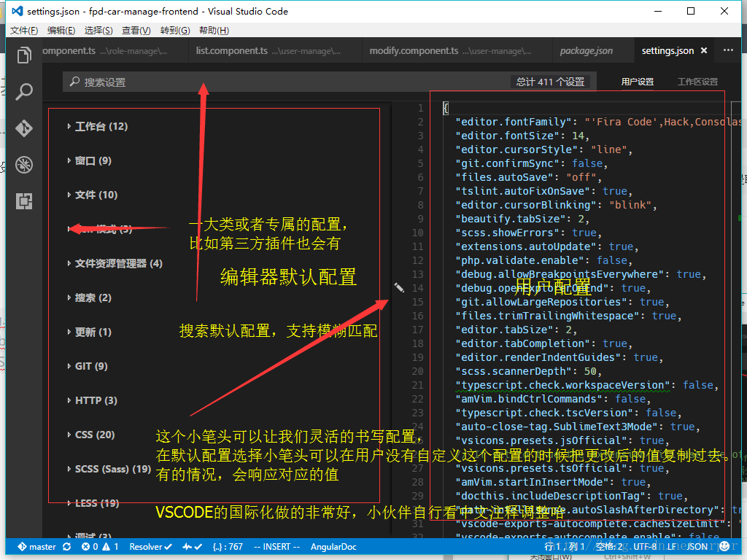Change end-of-line sequence LF
Viewport: 747px width, 560px height.
(x=672, y=547)
